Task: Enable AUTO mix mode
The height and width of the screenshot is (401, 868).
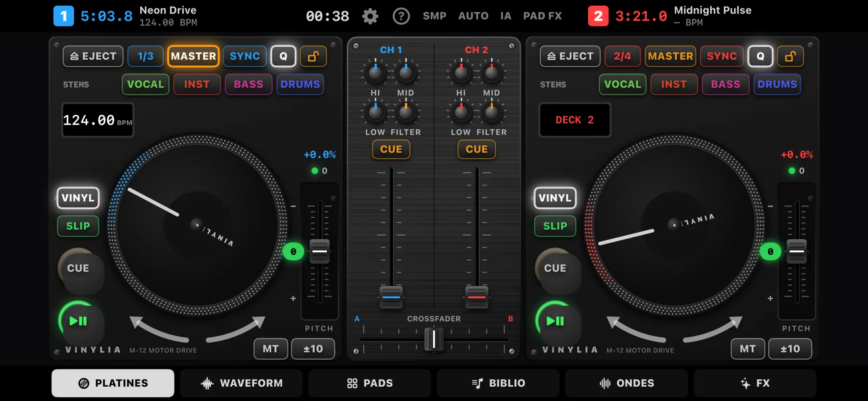Action: [x=473, y=16]
